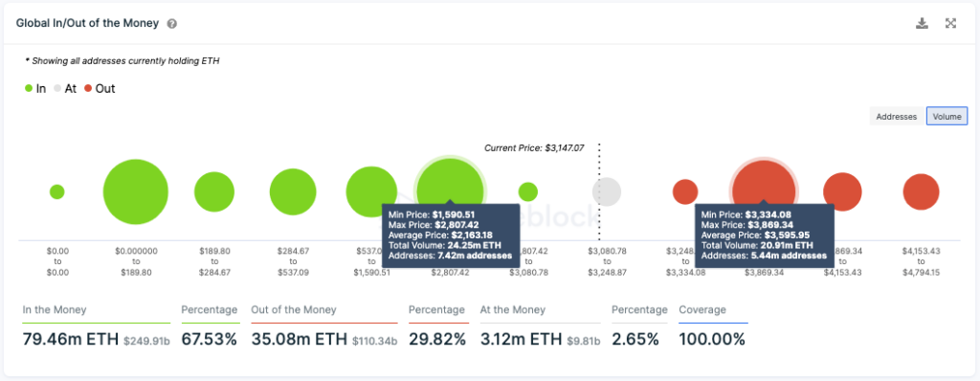Click Total Volume: 24.25m ETH in tooltip
The height and width of the screenshot is (381, 980).
444,245
